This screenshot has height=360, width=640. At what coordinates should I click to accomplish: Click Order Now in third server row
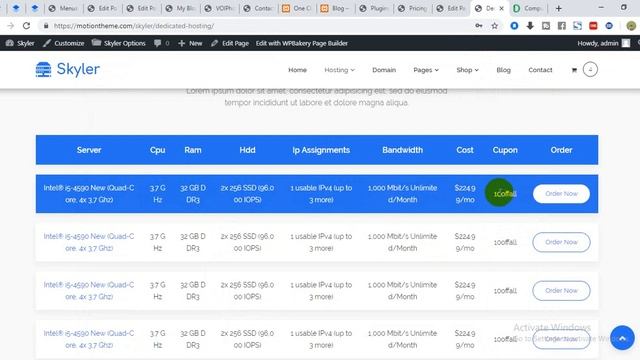(x=561, y=291)
